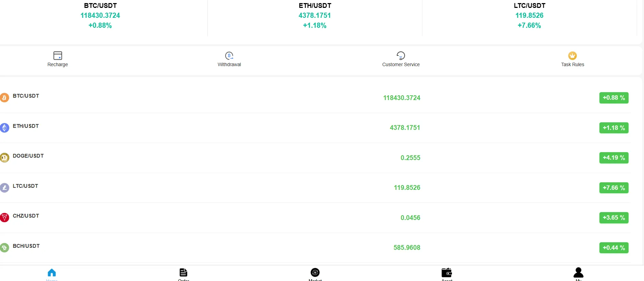Viewport: 644px width, 281px height.
Task: Click the Bitcoin Cash coin logo
Action: click(x=4, y=248)
